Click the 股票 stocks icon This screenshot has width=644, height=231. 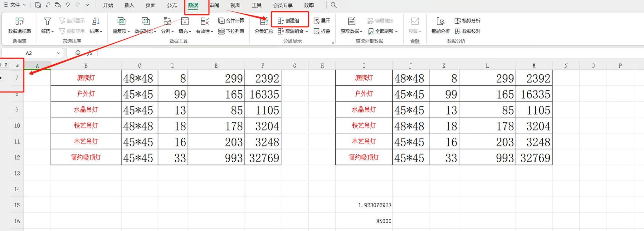pos(415,21)
